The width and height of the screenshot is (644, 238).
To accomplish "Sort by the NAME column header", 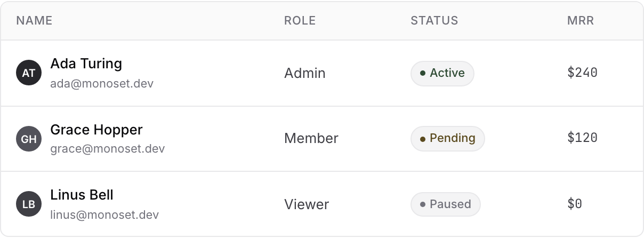I will click(34, 21).
